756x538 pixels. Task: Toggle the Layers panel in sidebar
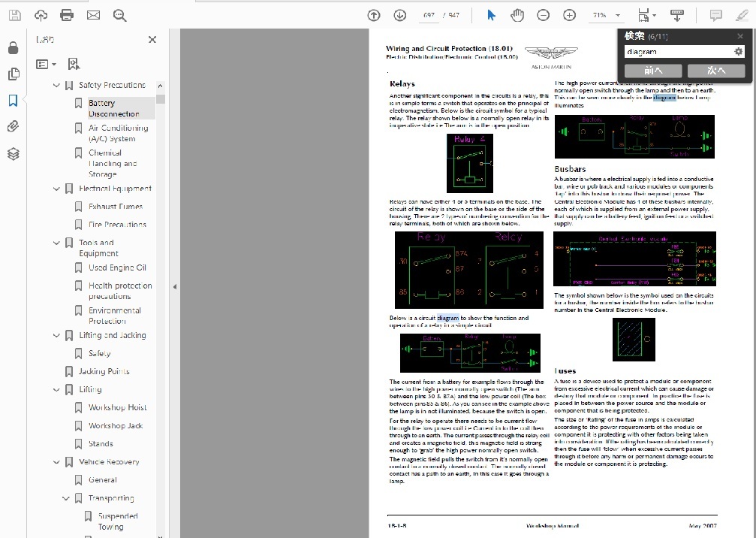point(13,153)
